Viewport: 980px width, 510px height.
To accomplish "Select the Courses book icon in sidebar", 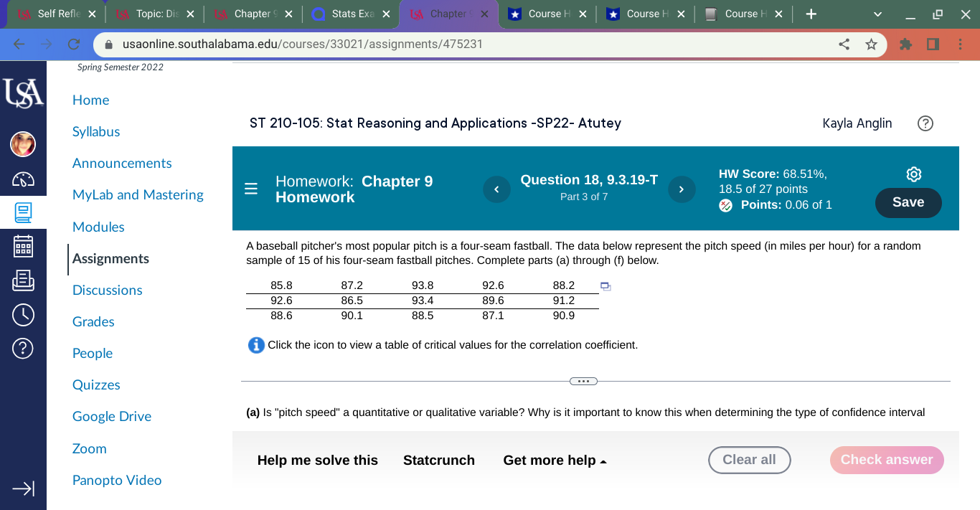I will 23,212.
